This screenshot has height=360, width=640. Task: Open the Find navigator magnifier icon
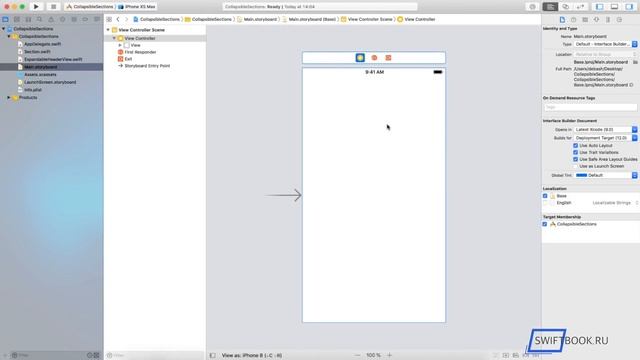click(40, 19)
